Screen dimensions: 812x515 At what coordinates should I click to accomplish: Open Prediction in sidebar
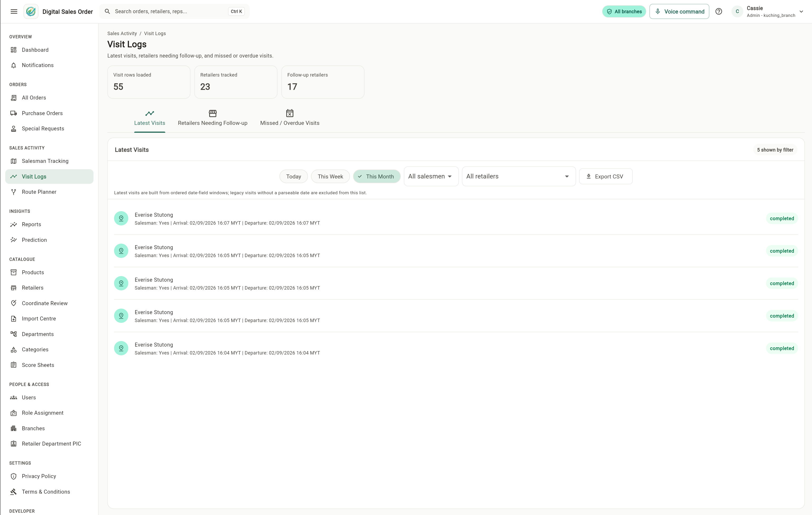(49, 240)
